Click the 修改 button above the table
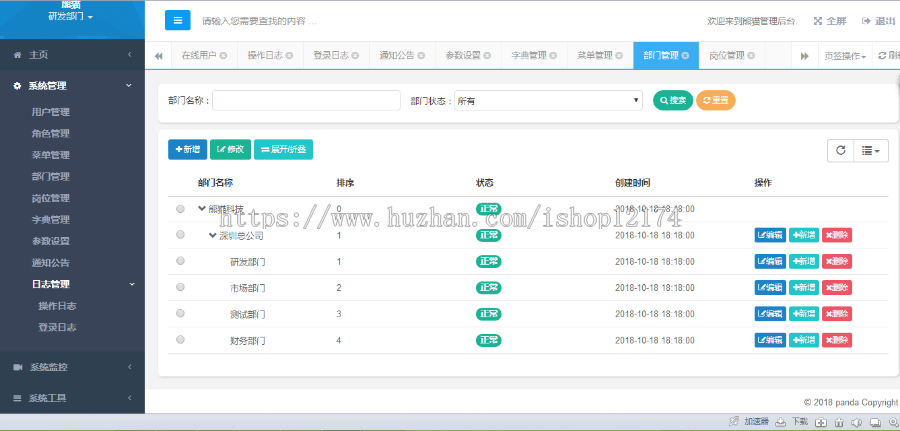The width and height of the screenshot is (900, 431). point(230,149)
